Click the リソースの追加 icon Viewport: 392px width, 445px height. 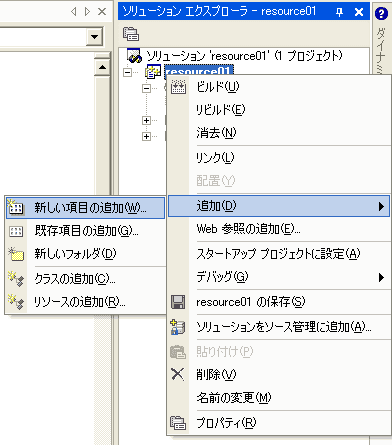tap(16, 302)
